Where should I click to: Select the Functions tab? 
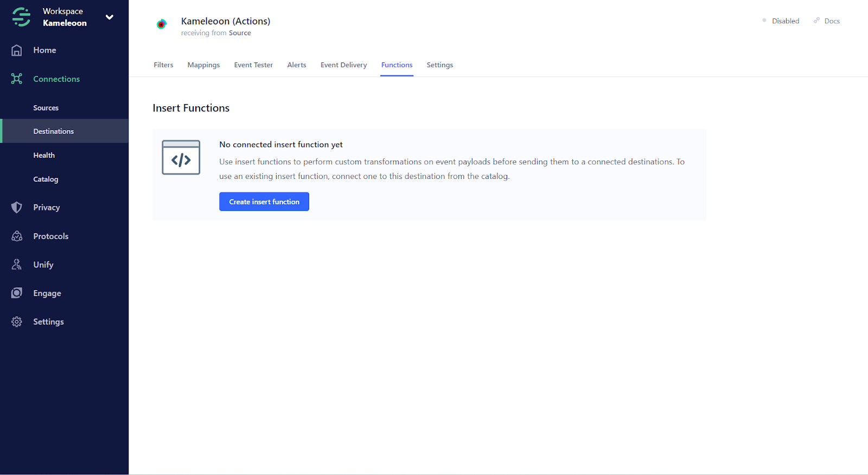(x=397, y=65)
